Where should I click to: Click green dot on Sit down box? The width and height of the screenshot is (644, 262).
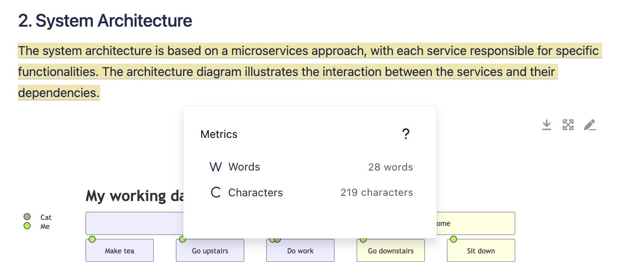(453, 239)
